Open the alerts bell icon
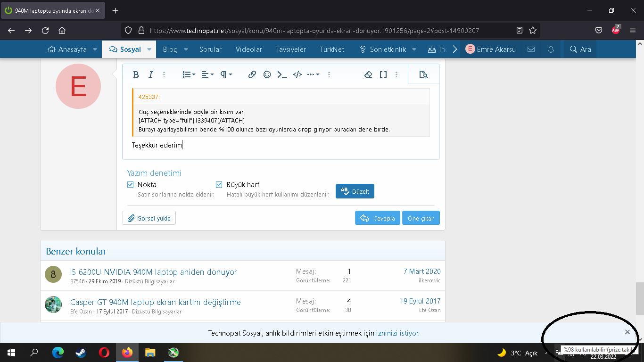Screen dimensions: 644x362 point(551,49)
